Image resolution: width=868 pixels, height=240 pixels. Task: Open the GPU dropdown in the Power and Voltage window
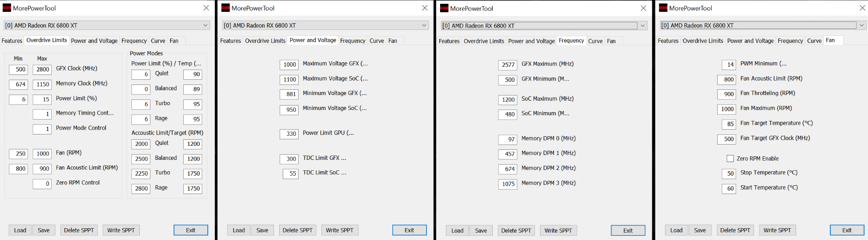click(x=325, y=25)
